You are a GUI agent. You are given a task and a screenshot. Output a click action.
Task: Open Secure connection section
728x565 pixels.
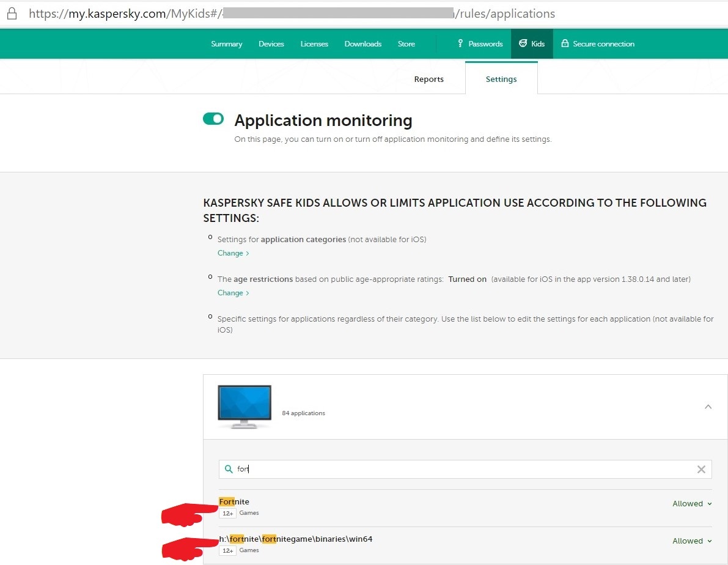[603, 43]
